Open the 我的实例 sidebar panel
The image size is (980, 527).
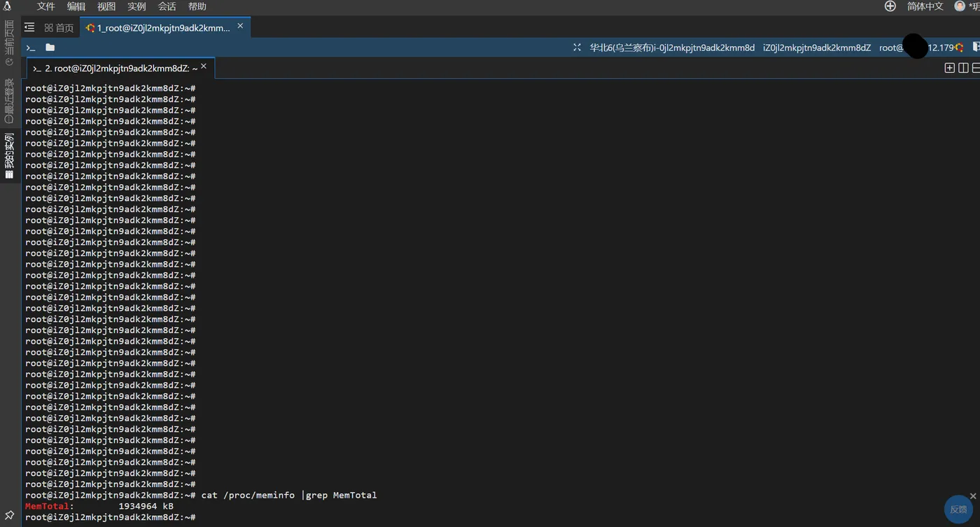pyautogui.click(x=9, y=156)
